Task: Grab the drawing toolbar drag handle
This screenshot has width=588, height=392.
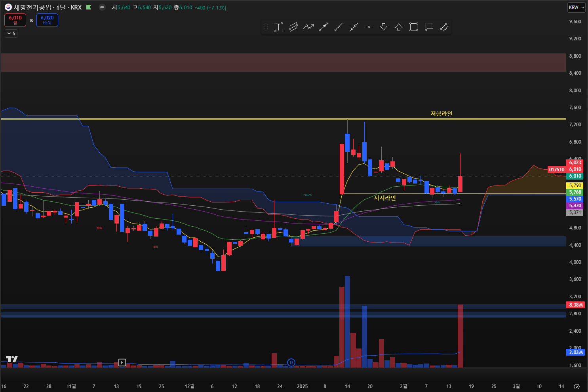Action: coord(266,27)
